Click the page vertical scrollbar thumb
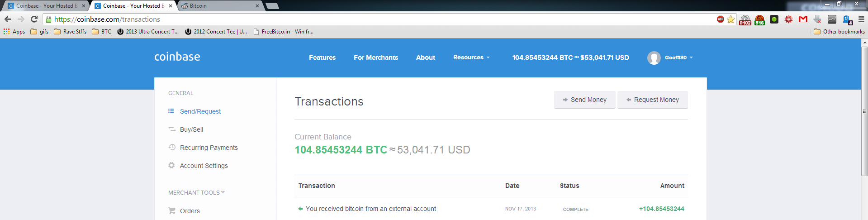The image size is (868, 220). click(864, 110)
